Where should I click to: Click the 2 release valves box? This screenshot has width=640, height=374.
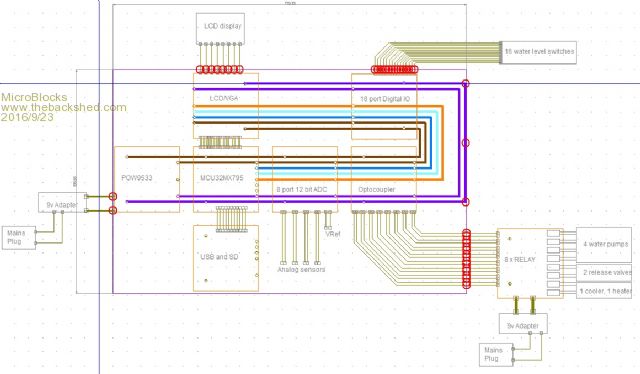tap(604, 272)
